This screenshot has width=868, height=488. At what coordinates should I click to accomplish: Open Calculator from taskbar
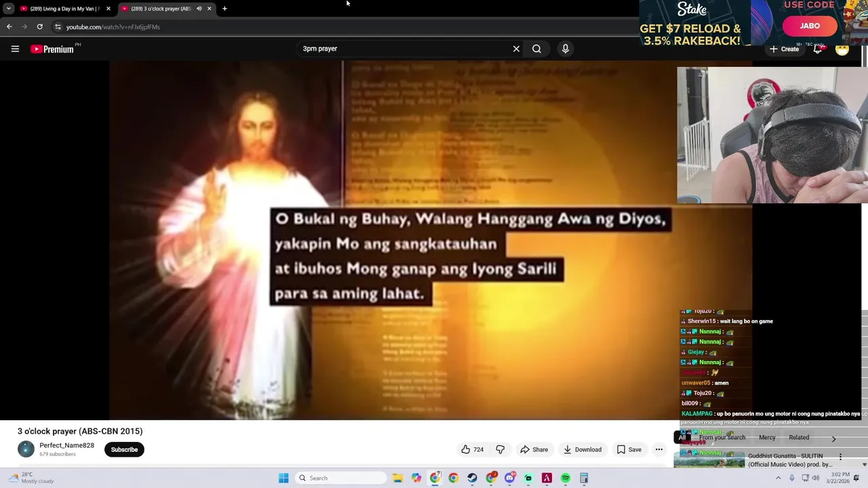pos(584,478)
